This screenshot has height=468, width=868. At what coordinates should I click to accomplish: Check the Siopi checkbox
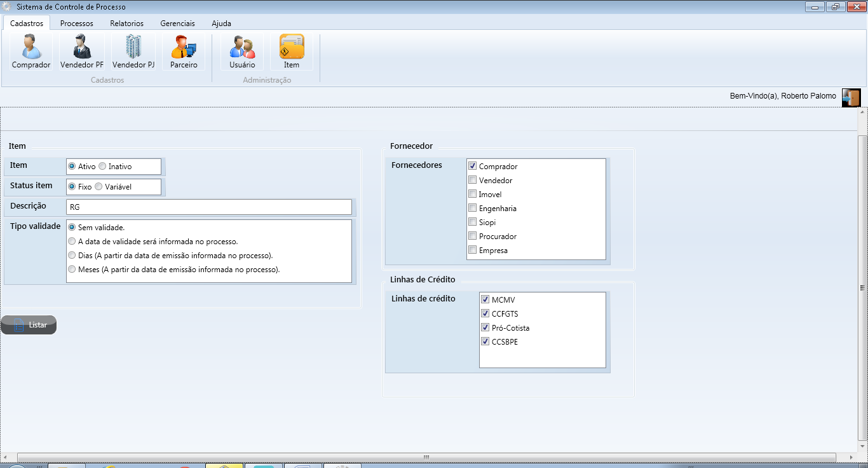click(472, 222)
